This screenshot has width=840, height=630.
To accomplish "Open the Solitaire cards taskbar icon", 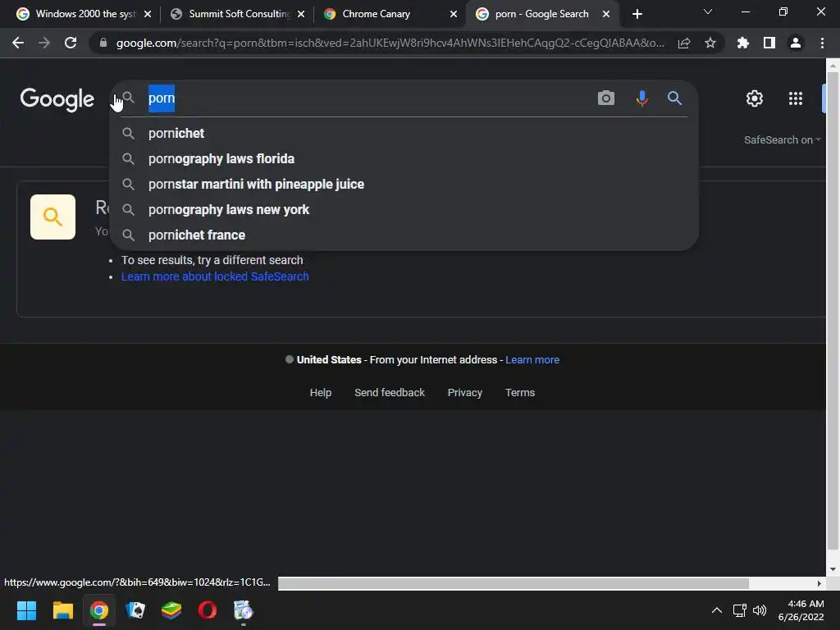I will pos(135,610).
